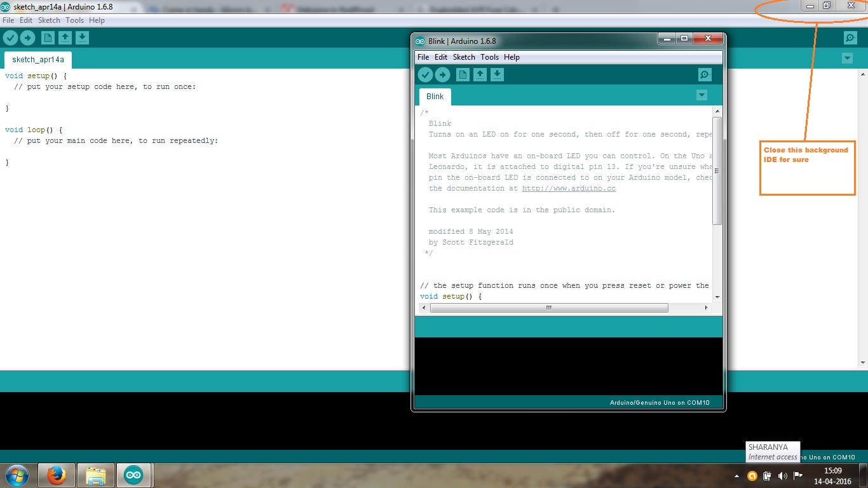Maximize the Blink window

pyautogui.click(x=684, y=39)
